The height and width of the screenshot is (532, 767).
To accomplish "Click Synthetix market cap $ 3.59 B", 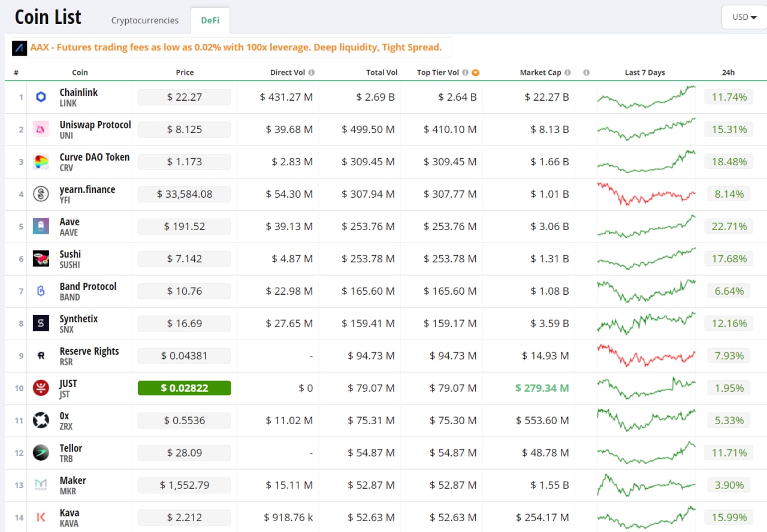I will (x=549, y=324).
